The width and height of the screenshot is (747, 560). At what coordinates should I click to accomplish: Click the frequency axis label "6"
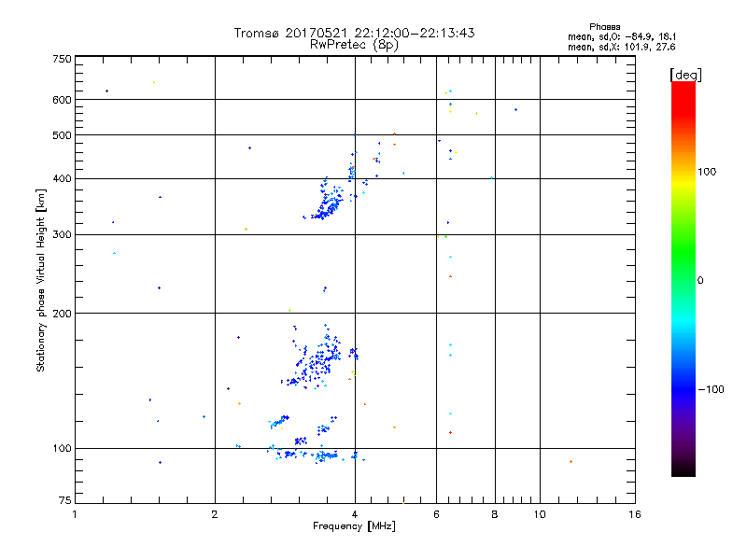[x=436, y=514]
